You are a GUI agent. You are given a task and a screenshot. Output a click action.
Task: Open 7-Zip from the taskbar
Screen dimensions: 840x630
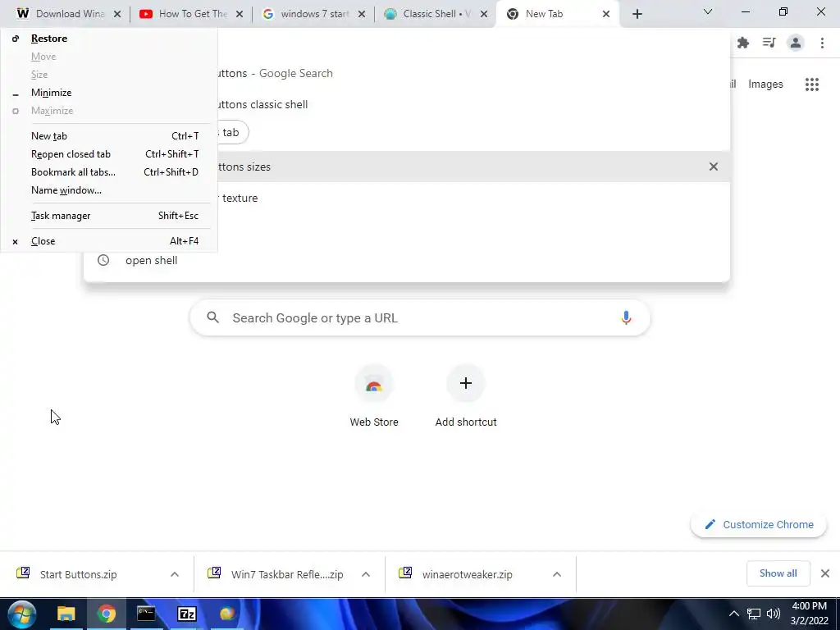(186, 614)
